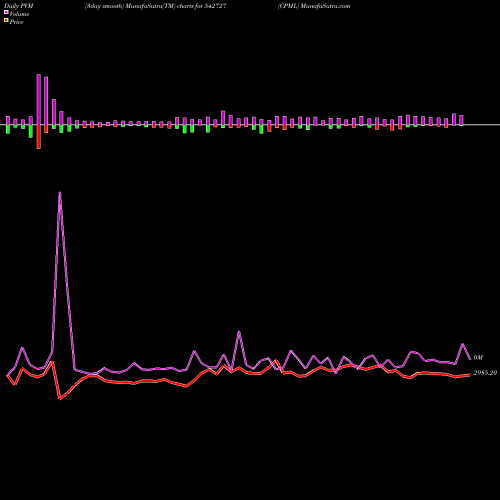Screen dimensions: 500x500
Task: Click the 'Volume' legend label
Action: 19,14
